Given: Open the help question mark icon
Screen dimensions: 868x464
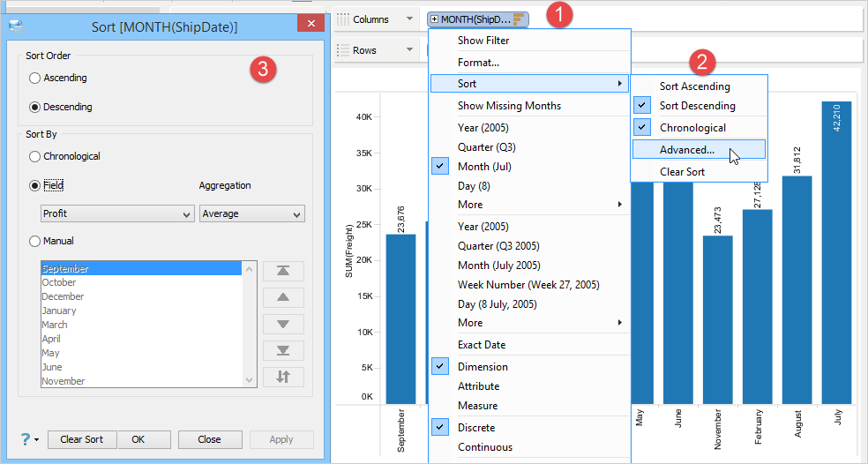Looking at the screenshot, I should pos(26,439).
